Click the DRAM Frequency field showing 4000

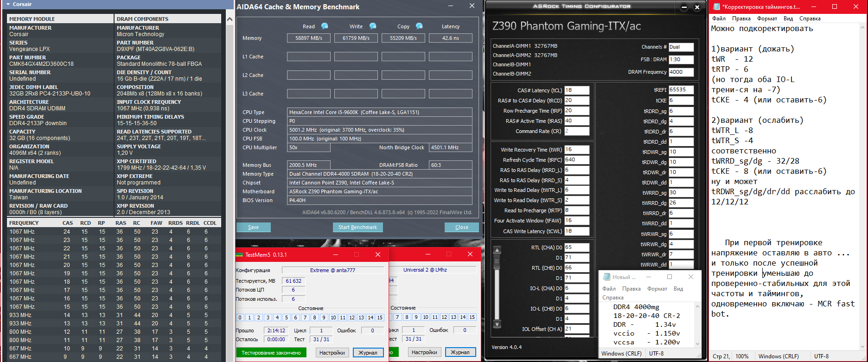pyautogui.click(x=681, y=72)
